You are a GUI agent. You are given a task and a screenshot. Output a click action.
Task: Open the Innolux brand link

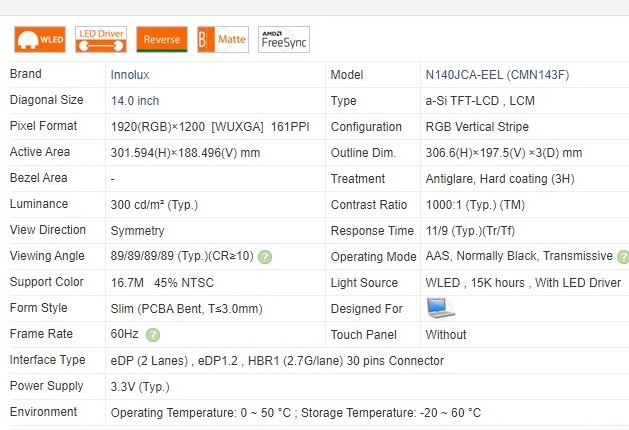tap(130, 75)
